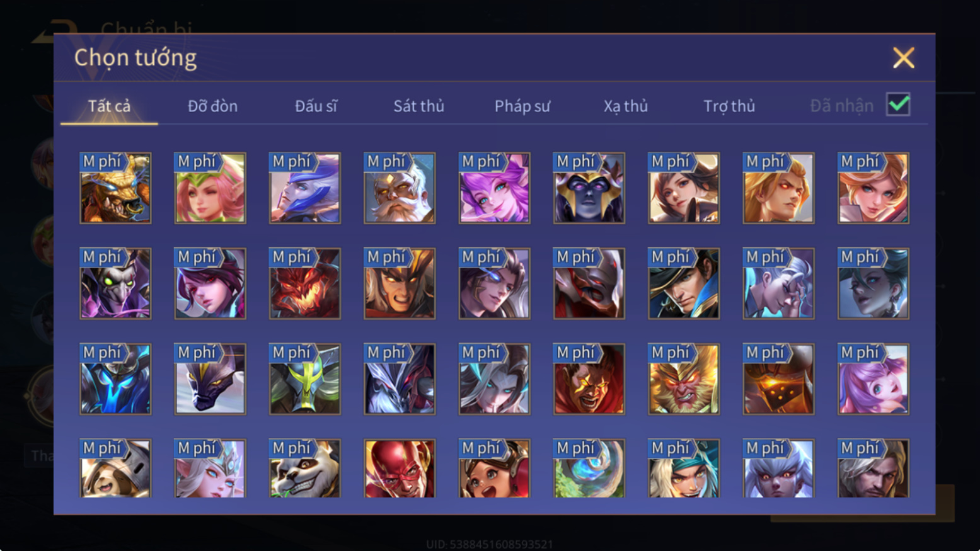Screen dimensions: 980x551
Task: Switch to the Trợ thủ tab
Action: coord(729,106)
